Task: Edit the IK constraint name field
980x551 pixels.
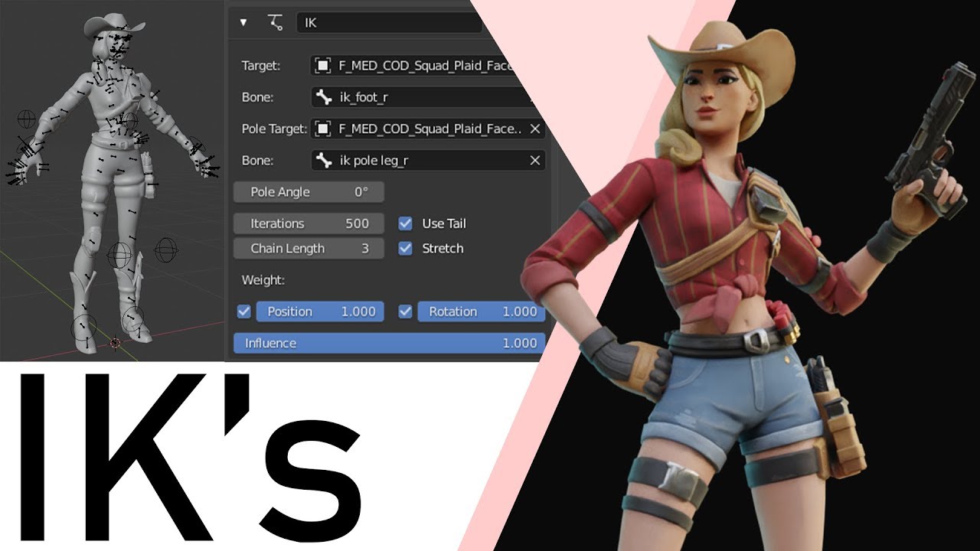Action: click(x=390, y=22)
